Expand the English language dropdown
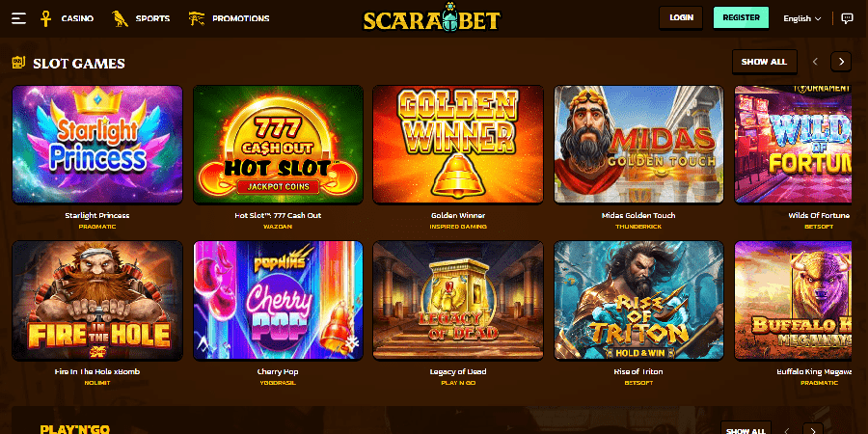 [x=802, y=18]
